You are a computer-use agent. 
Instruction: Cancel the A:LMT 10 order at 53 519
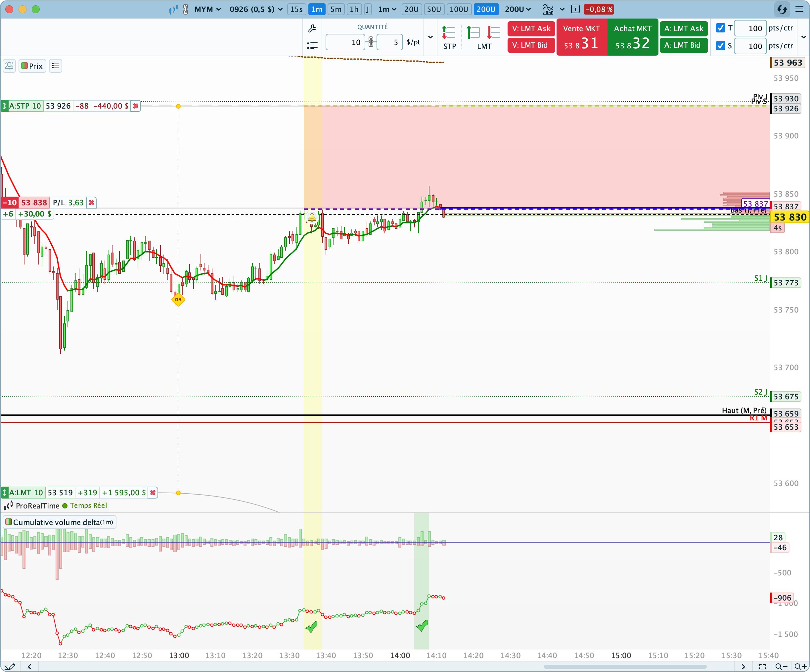(x=153, y=493)
